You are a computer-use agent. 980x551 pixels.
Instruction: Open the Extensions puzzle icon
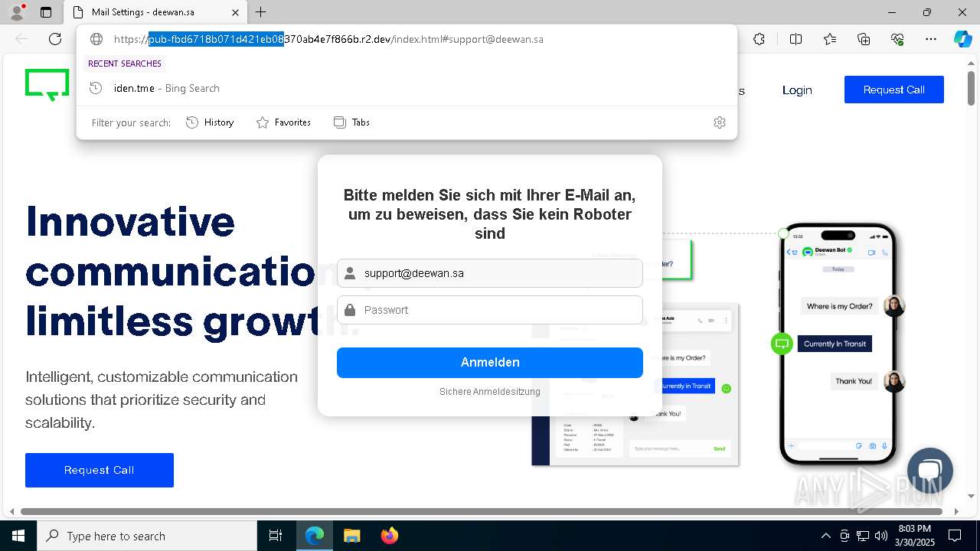click(x=759, y=39)
